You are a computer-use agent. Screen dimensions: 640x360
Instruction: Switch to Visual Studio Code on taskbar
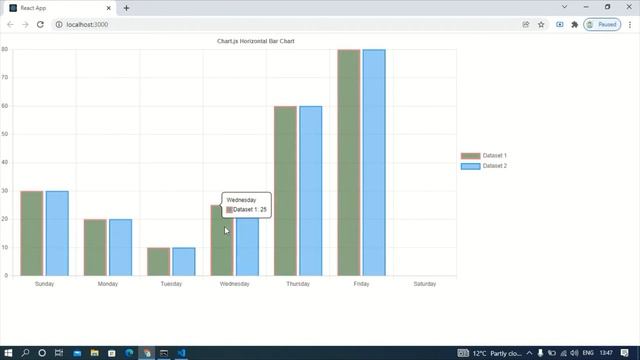(x=182, y=353)
